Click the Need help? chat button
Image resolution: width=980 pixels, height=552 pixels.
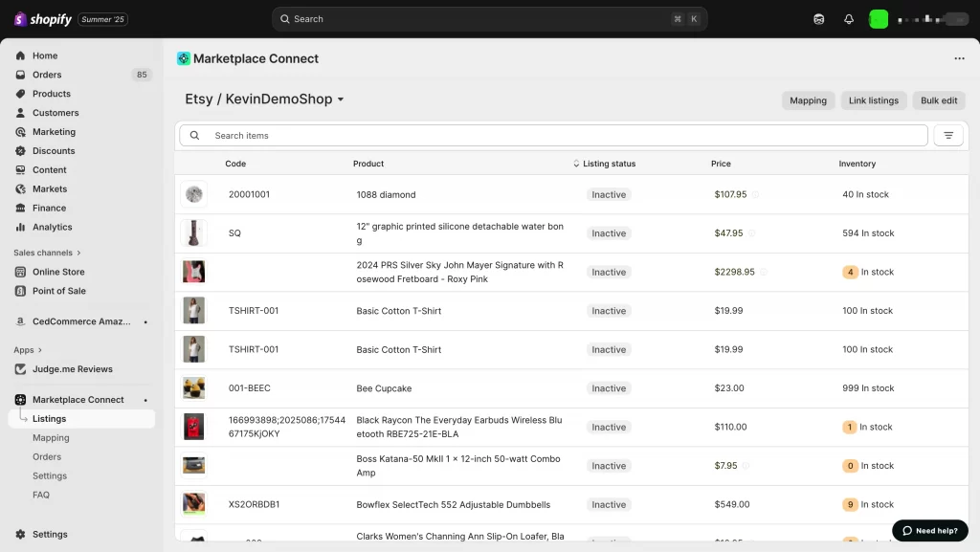pos(930,531)
